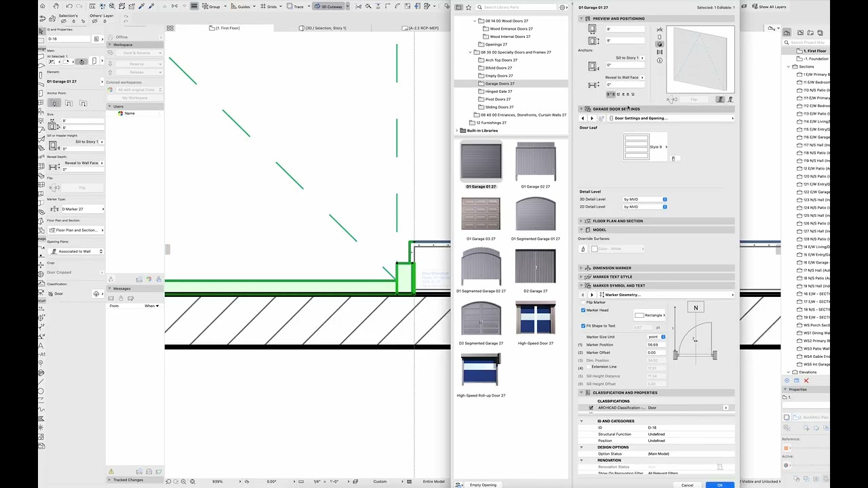
Task: Select the Project Map navigator icon
Action: click(787, 33)
